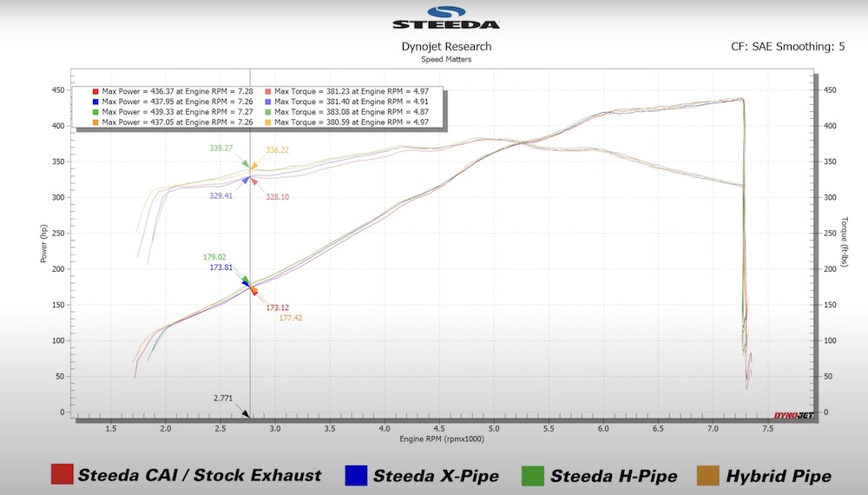Click the 329.41 blue torque marker value
This screenshot has height=495, width=868.
point(220,195)
